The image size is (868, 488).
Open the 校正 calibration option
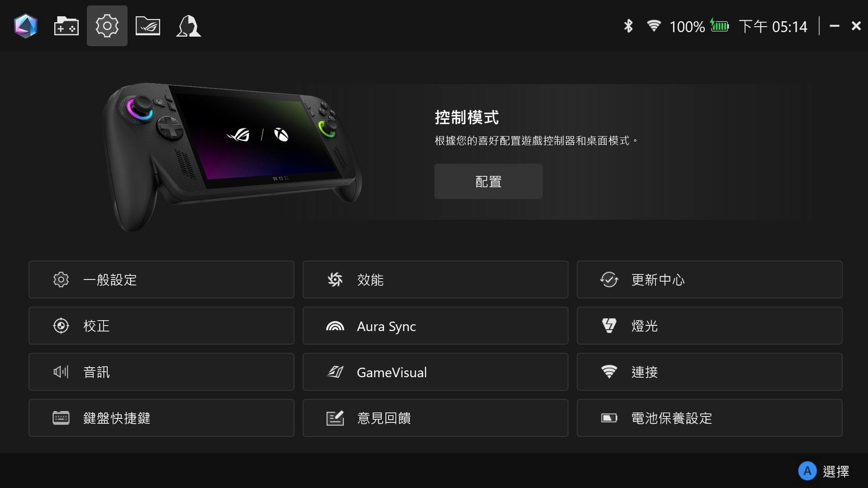pos(161,326)
